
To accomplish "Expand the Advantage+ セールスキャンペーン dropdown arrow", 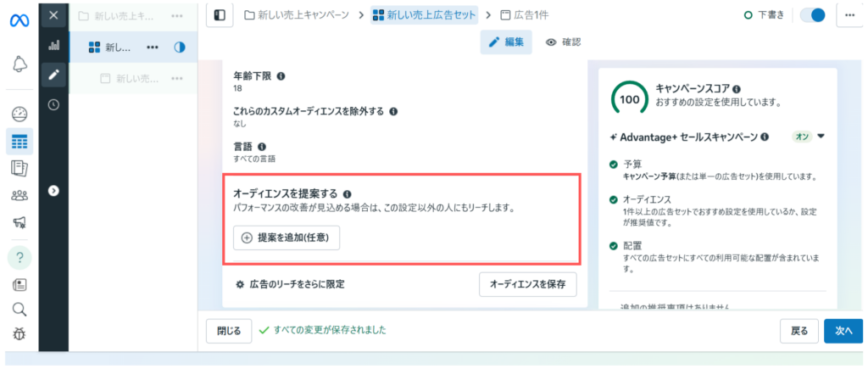I will coord(821,136).
